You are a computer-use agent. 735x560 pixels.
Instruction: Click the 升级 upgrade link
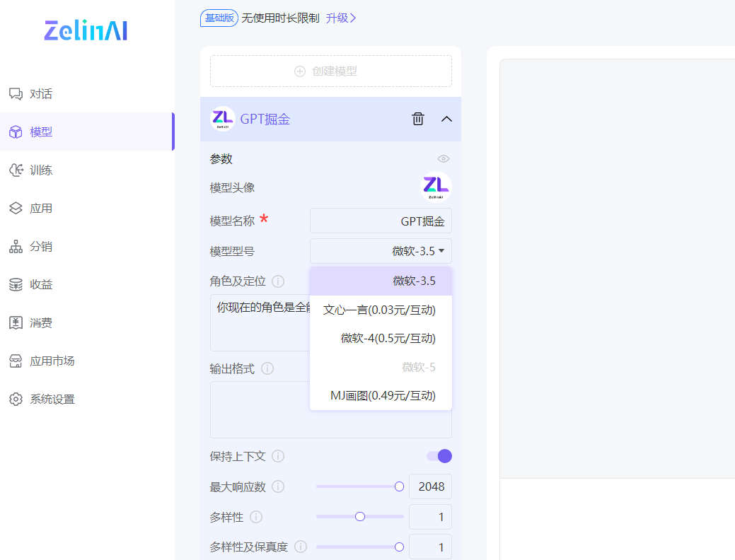pos(341,18)
